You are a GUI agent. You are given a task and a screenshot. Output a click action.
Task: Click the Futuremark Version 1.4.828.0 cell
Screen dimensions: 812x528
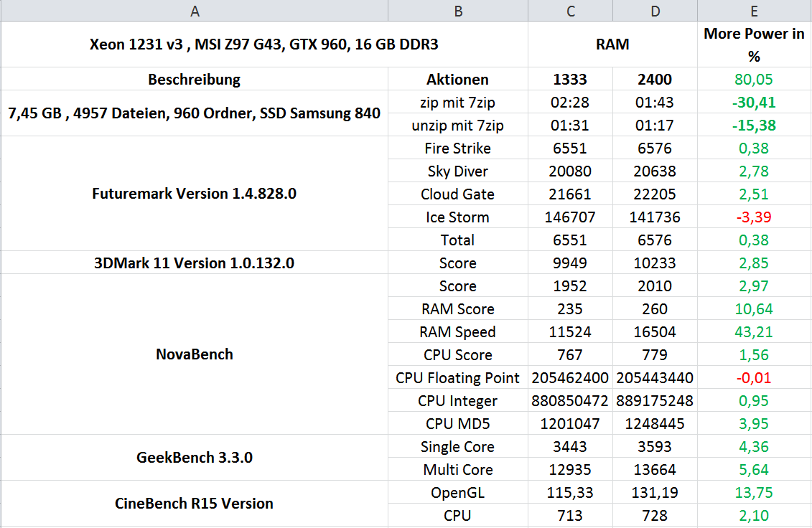194,194
